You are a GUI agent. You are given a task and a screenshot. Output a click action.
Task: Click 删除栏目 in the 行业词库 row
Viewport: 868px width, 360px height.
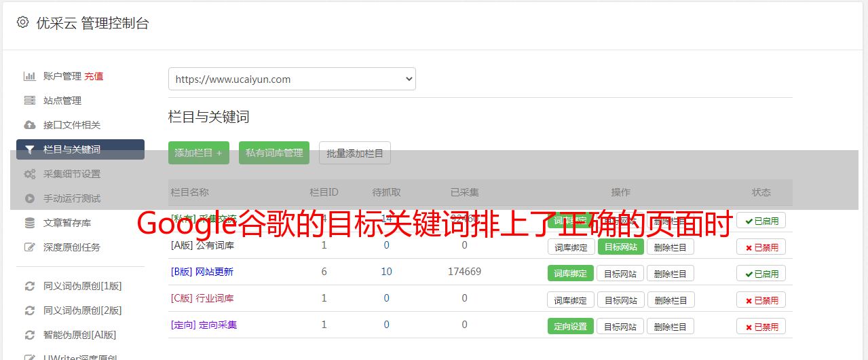click(x=671, y=300)
